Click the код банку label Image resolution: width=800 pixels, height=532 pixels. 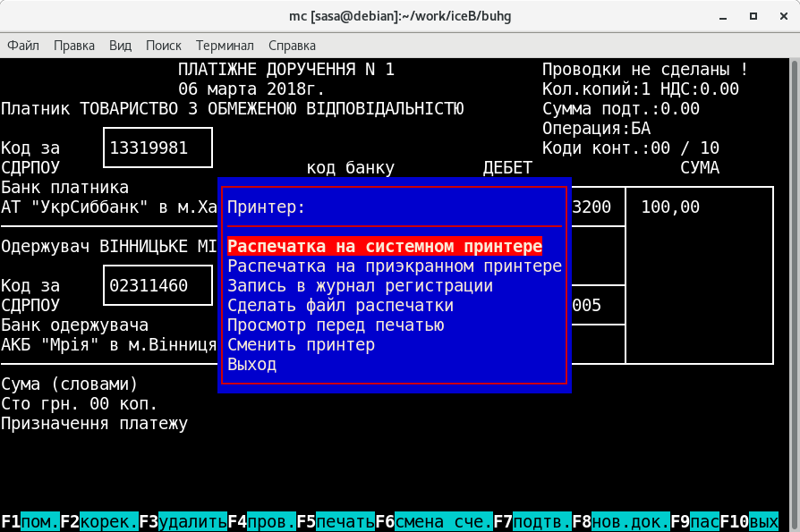pos(351,168)
